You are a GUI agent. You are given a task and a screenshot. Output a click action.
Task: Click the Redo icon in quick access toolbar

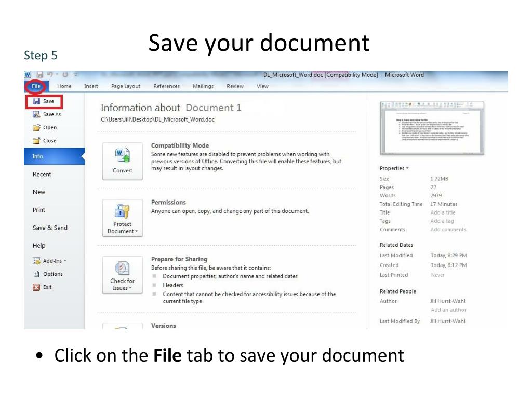65,74
